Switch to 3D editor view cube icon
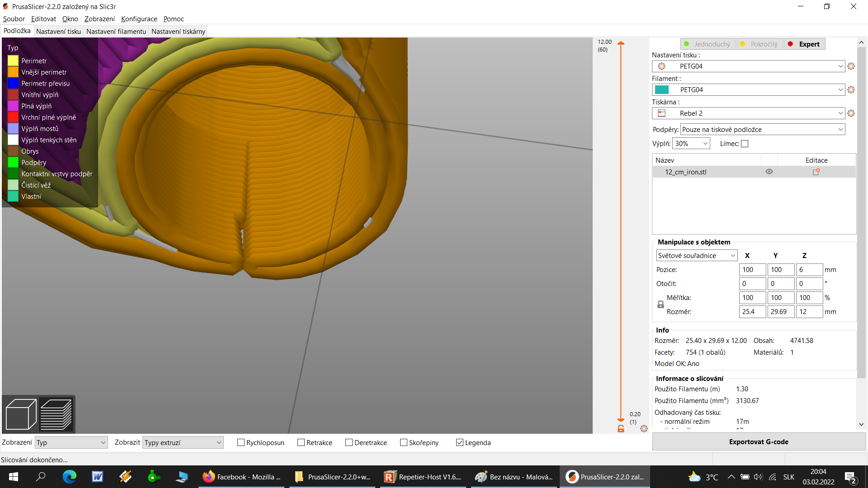Screen dimensions: 868x488 (21, 414)
